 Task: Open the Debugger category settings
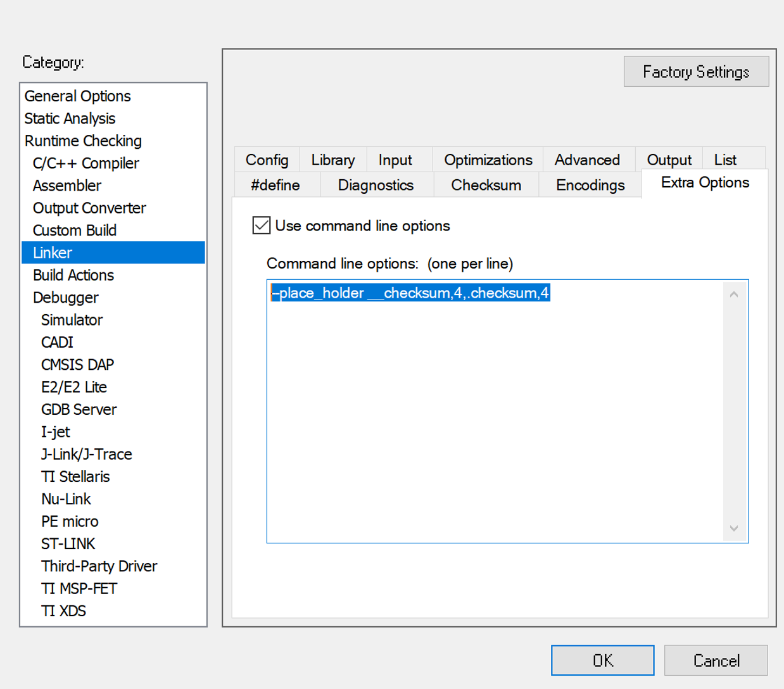pos(65,297)
